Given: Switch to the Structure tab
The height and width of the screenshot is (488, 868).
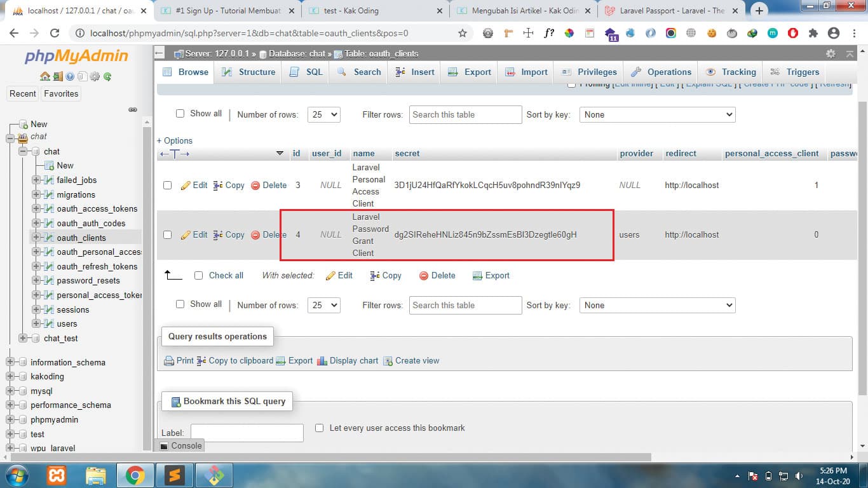Looking at the screenshot, I should coord(248,72).
